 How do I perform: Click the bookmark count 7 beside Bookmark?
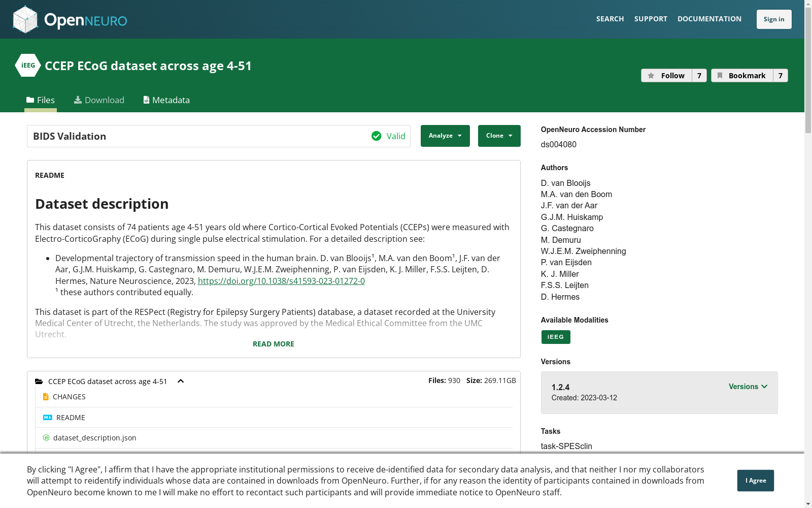point(781,76)
